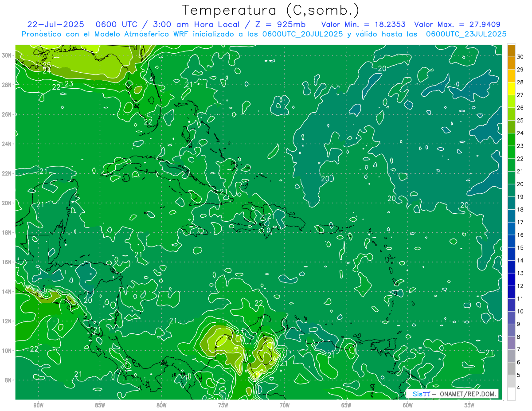Click the contour label '24' below the 25 contour
This screenshot has height=411, width=532.
[x=47, y=70]
